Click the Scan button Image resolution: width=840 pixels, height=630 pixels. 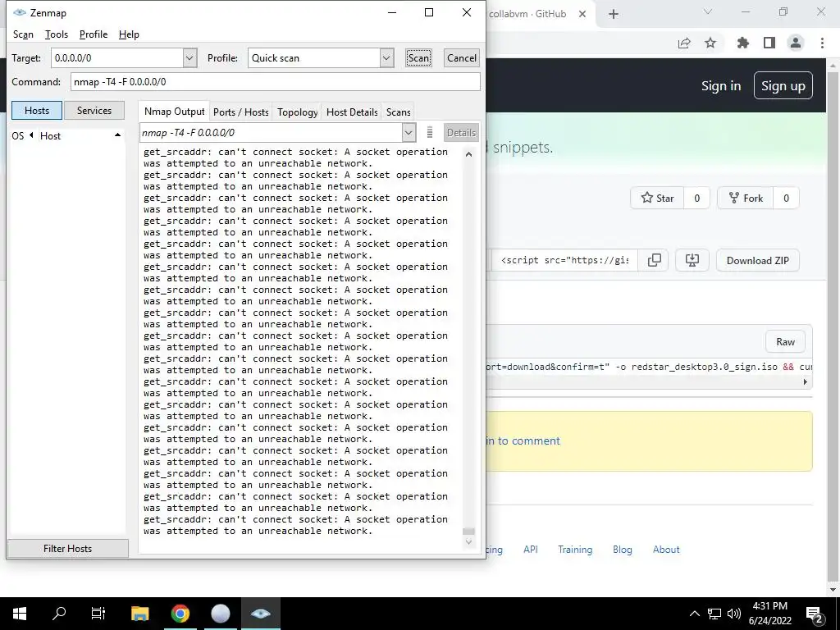tap(418, 58)
